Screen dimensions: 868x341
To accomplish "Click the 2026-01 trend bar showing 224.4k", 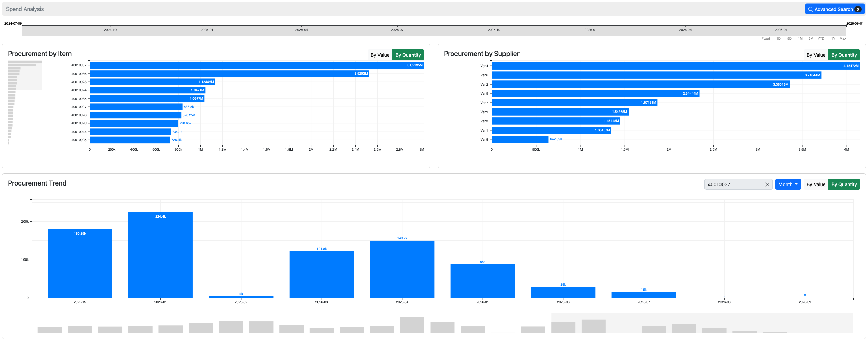I will [x=160, y=255].
